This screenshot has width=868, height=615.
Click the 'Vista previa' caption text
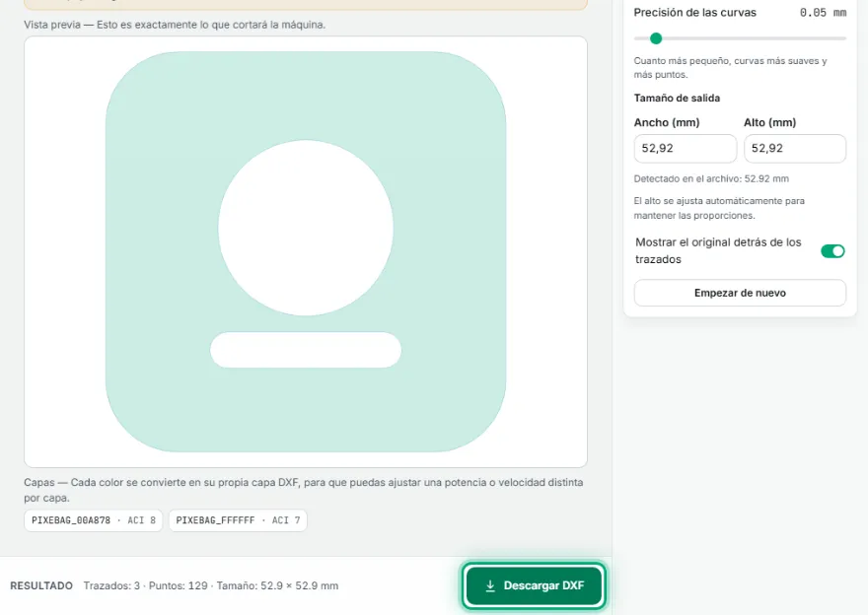tap(175, 25)
